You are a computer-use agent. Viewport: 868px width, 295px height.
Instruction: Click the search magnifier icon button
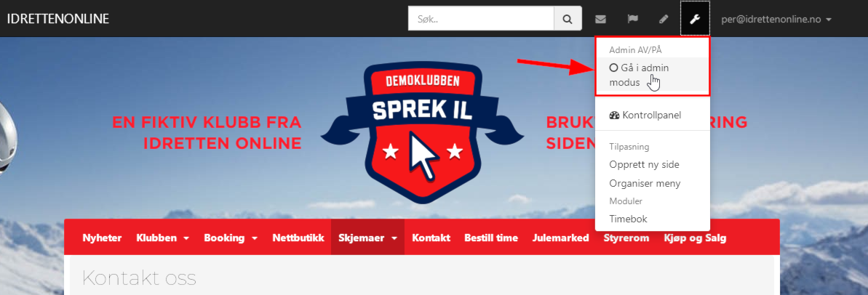[568, 18]
